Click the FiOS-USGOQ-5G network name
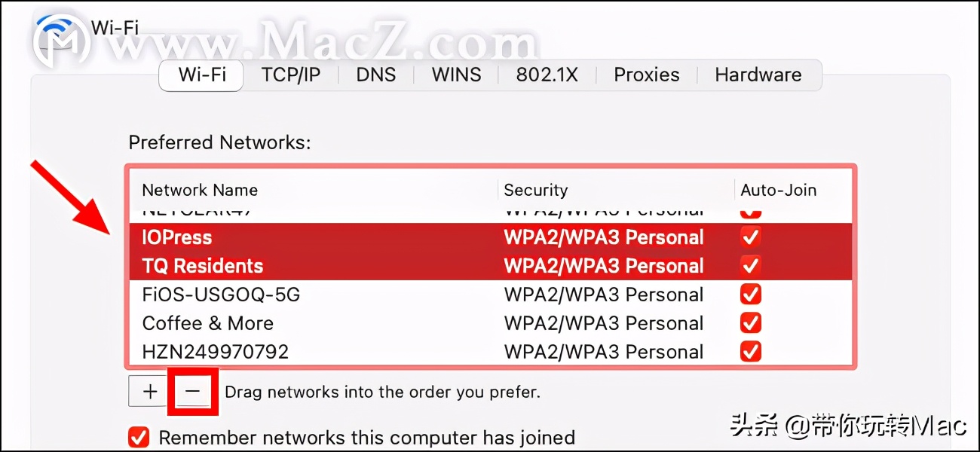 tap(221, 294)
